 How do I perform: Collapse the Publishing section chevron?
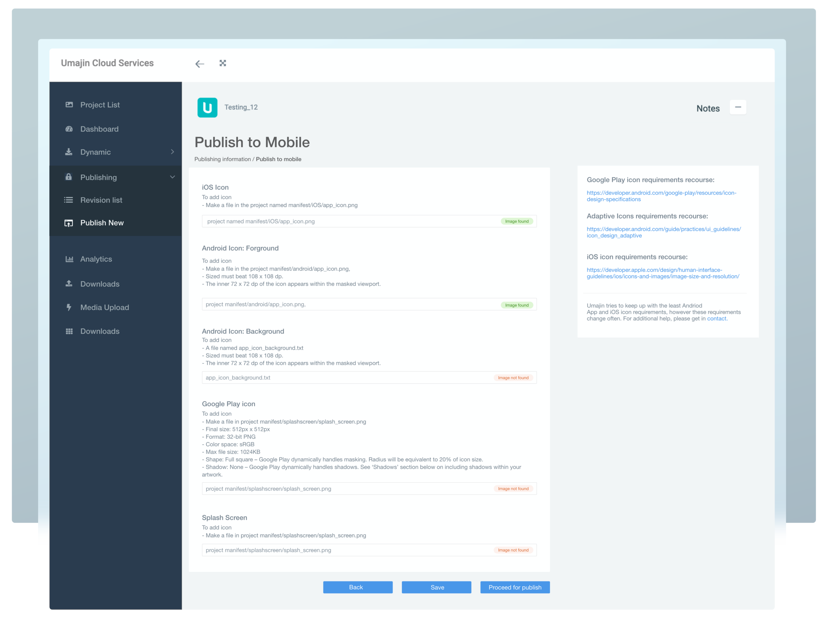(x=172, y=177)
